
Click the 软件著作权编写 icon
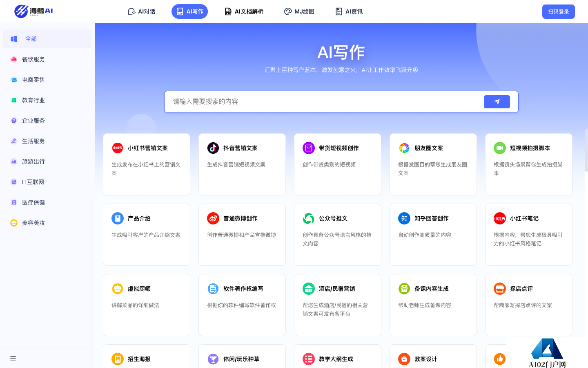coord(213,289)
